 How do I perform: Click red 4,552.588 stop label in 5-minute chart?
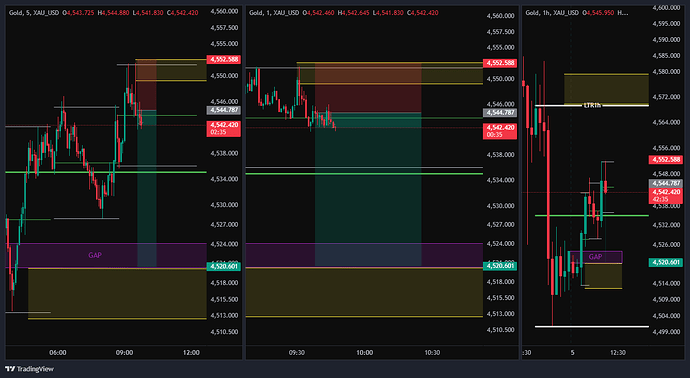click(224, 59)
